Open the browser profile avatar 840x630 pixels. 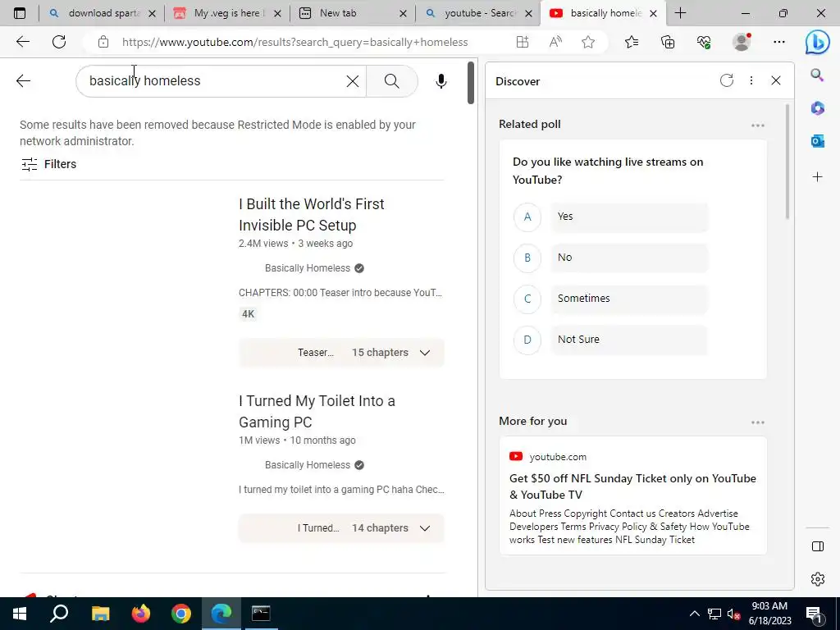[742, 42]
